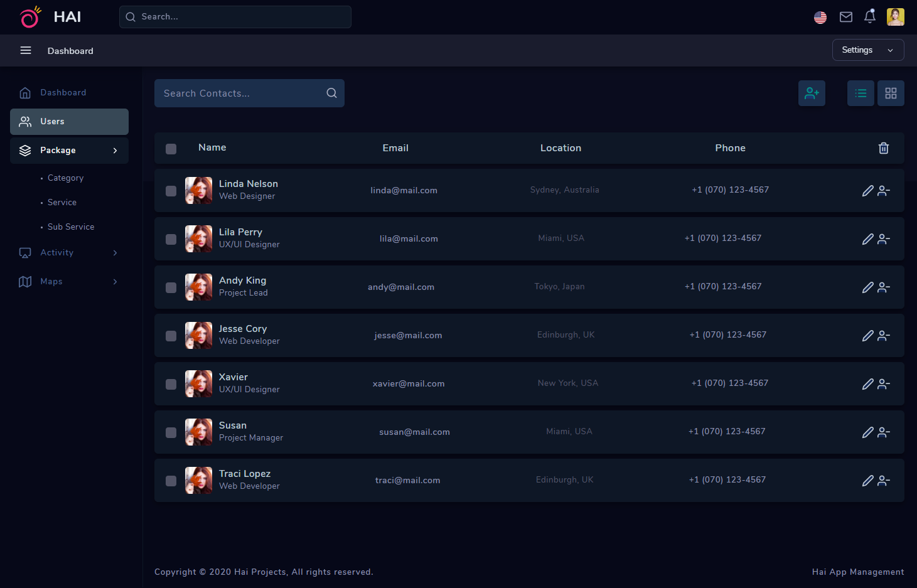Screen dimensions: 917x588
Task: Click the trash delete icon in table header
Action: click(x=884, y=148)
